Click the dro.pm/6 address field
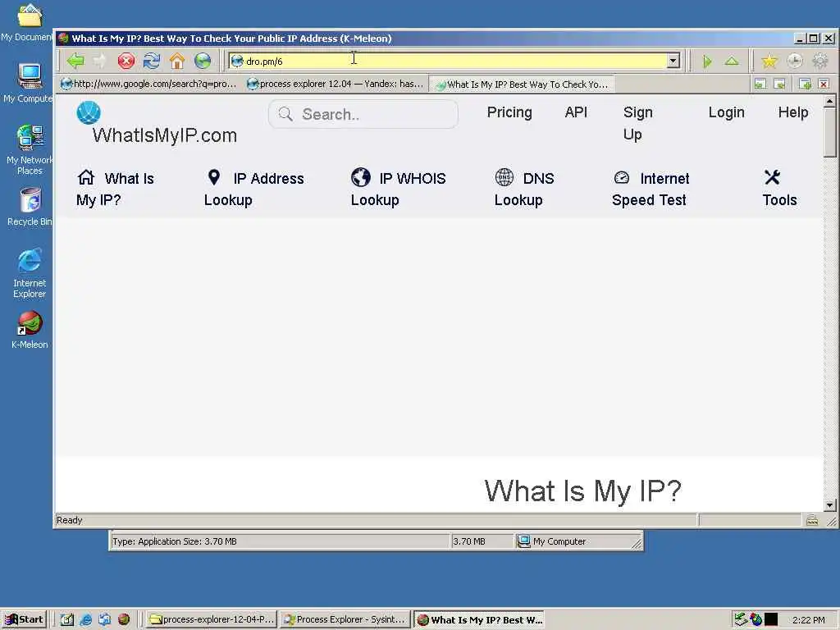Viewport: 840px width, 630px height. click(448, 61)
